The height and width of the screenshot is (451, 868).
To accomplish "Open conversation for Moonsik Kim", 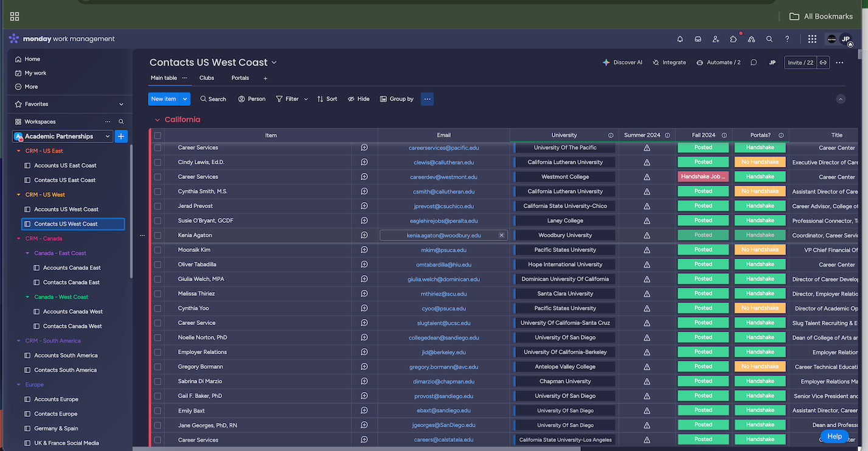I will pos(364,250).
